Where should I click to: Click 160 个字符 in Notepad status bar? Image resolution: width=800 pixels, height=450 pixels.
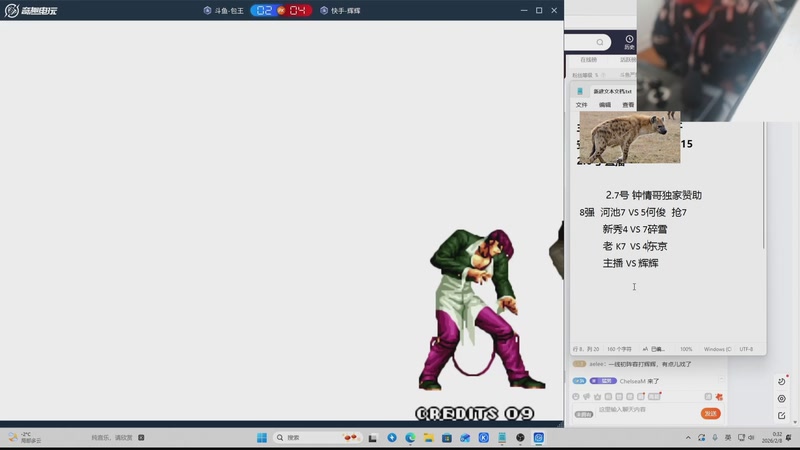(x=619, y=349)
